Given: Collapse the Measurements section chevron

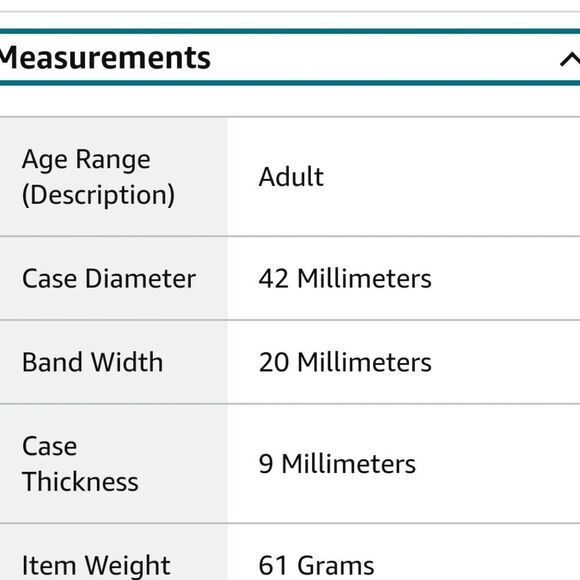Looking at the screenshot, I should (x=570, y=59).
